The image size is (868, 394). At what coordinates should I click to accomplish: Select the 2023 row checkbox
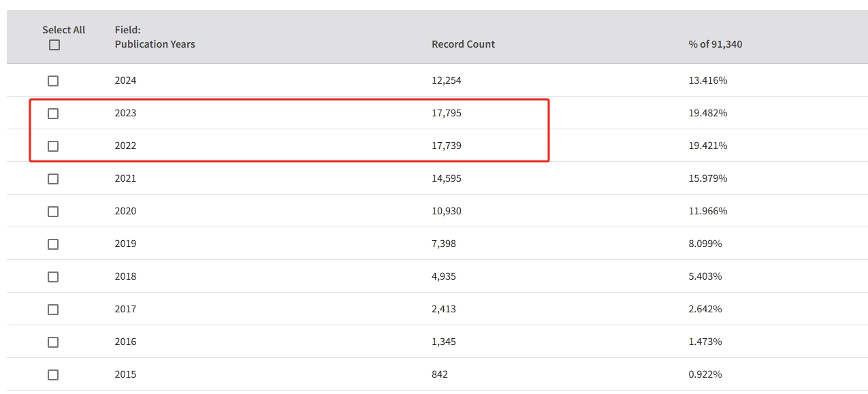(53, 114)
